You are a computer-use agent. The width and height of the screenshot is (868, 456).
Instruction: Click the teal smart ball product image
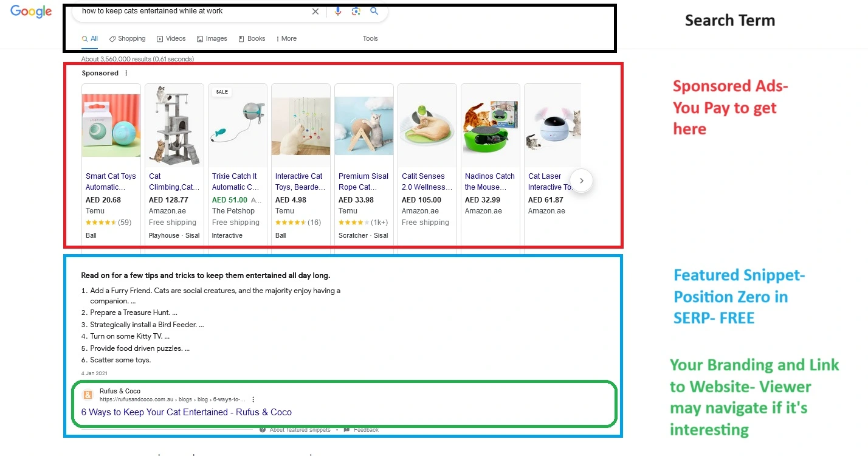coord(111,125)
